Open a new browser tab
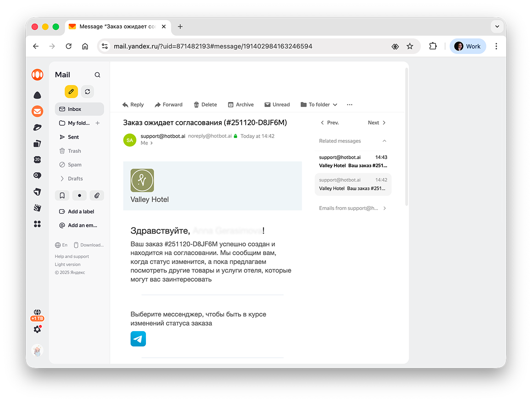The width and height of the screenshot is (532, 402). (x=180, y=27)
